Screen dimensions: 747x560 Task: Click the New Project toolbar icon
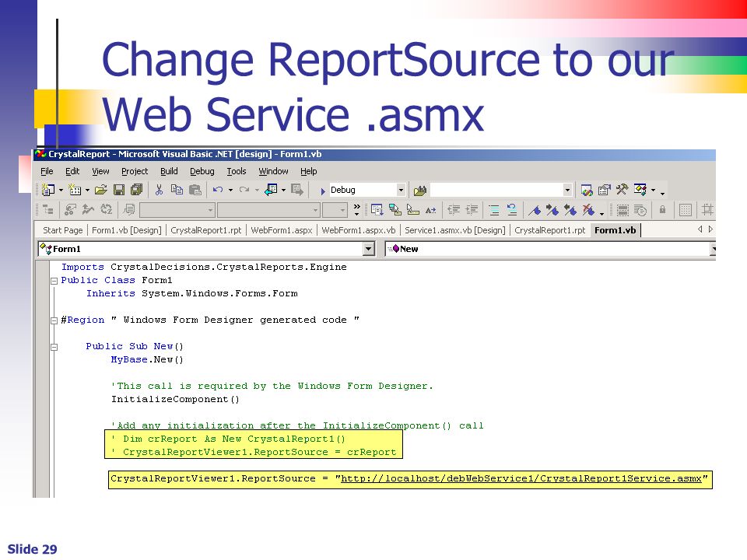[47, 190]
